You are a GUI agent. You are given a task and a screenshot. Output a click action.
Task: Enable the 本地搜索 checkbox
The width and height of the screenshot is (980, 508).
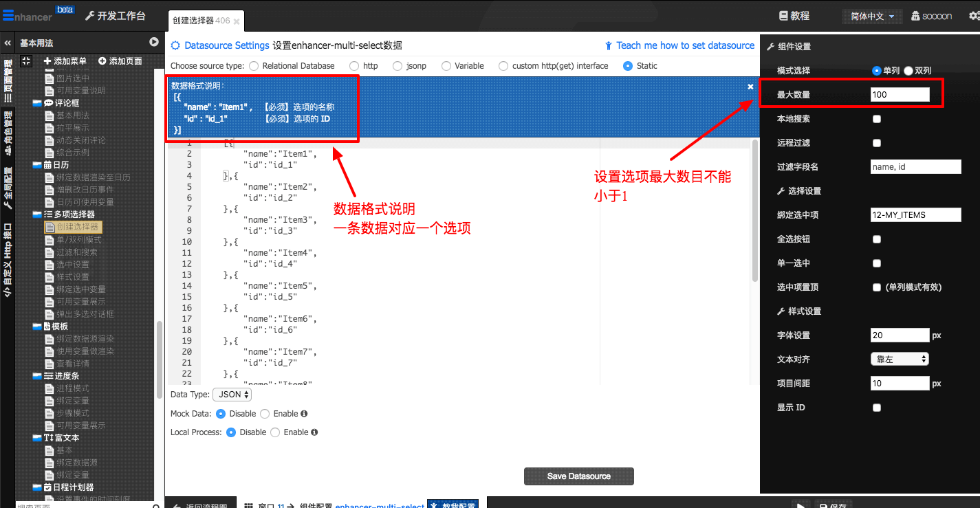[x=876, y=119]
